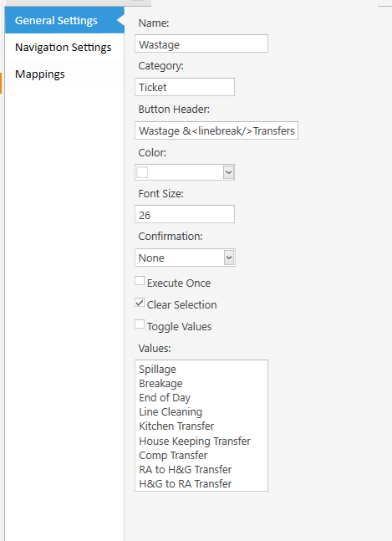Enable the Toggle Values checkbox
The height and width of the screenshot is (541, 392).
tap(140, 324)
